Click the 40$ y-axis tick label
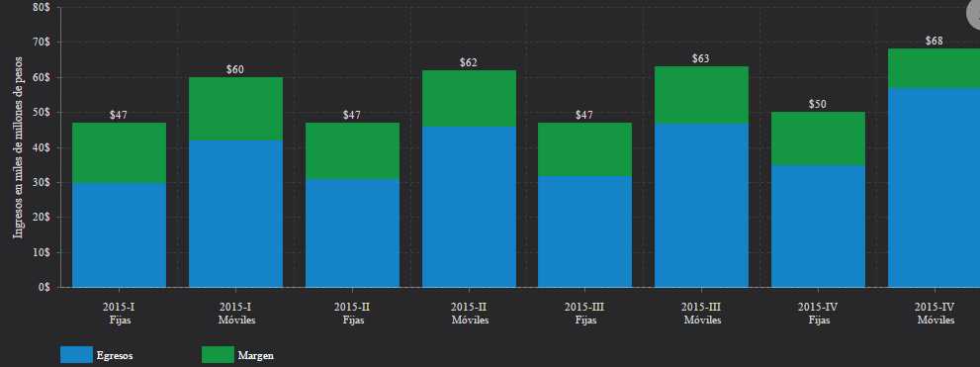The width and height of the screenshot is (980, 367). point(43,147)
